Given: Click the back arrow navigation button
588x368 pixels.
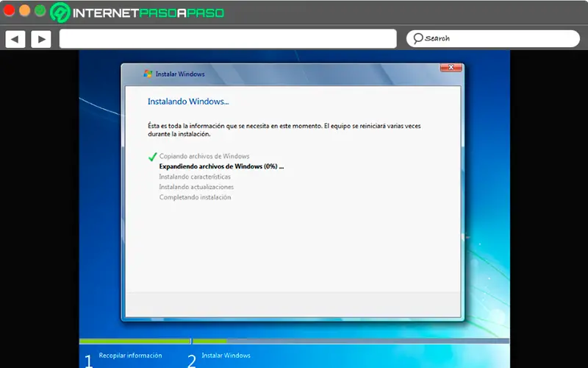Looking at the screenshot, I should click(x=15, y=39).
